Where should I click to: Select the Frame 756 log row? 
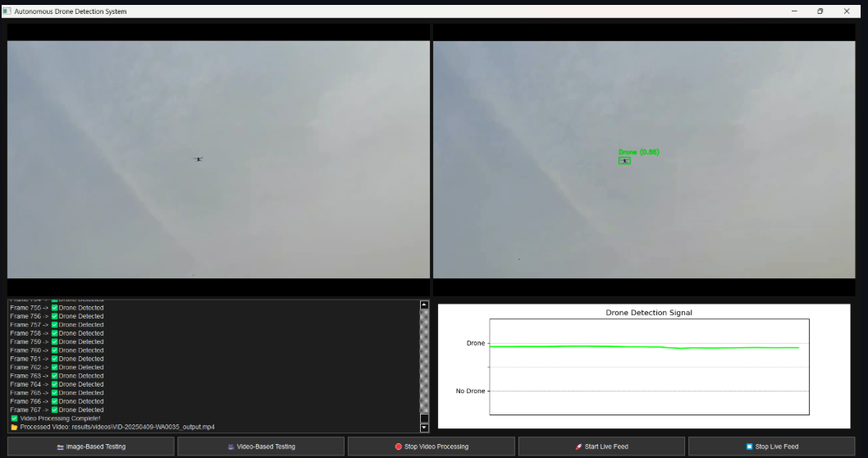pos(57,316)
